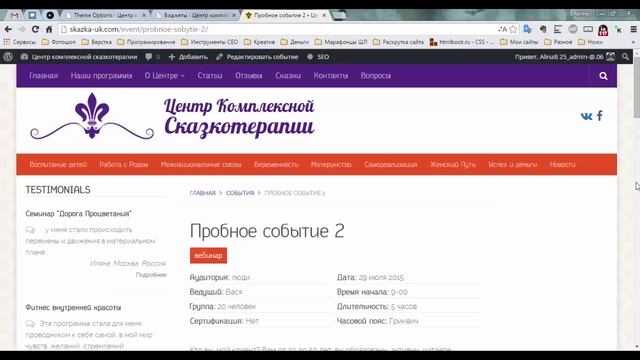Click Редактировать событие in admin bar
This screenshot has width=640, height=360.
click(257, 57)
